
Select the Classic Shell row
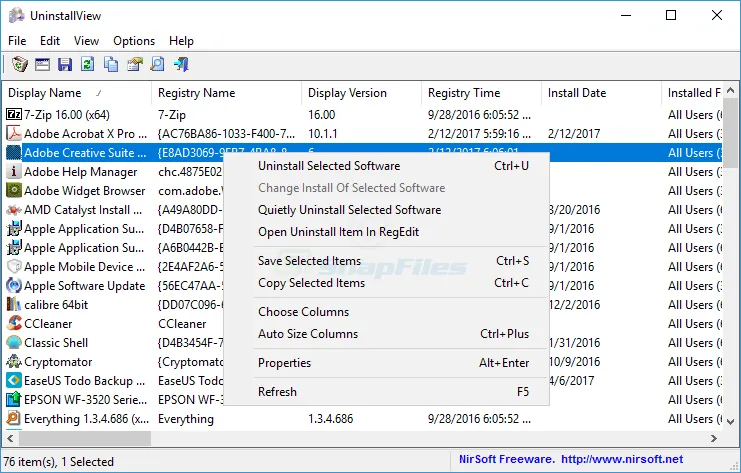point(56,343)
